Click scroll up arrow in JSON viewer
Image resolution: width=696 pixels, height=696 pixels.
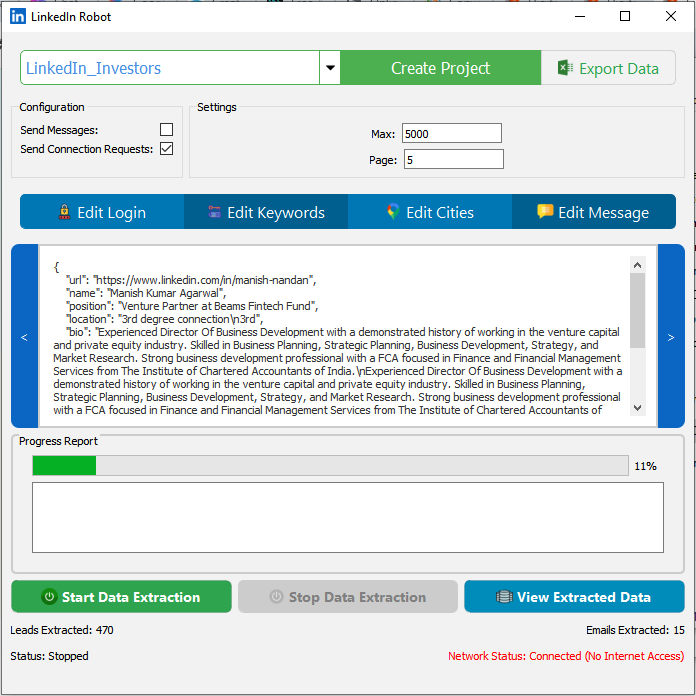click(x=637, y=265)
